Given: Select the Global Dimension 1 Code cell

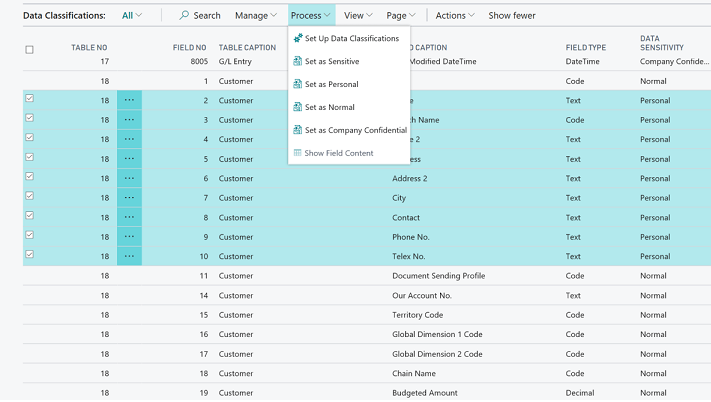Looking at the screenshot, I should pyautogui.click(x=437, y=334).
